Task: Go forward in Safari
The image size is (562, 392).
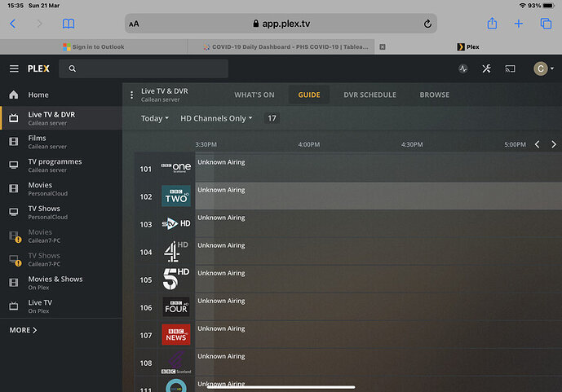Action: click(x=39, y=24)
